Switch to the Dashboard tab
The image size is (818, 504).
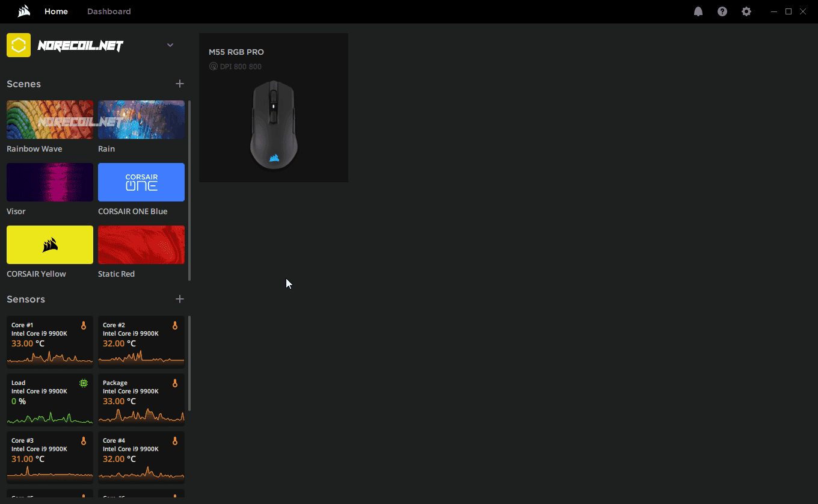pos(109,11)
